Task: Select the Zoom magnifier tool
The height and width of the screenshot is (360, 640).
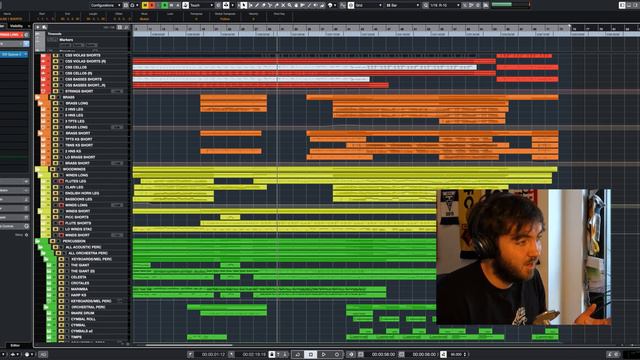Action: point(289,5)
